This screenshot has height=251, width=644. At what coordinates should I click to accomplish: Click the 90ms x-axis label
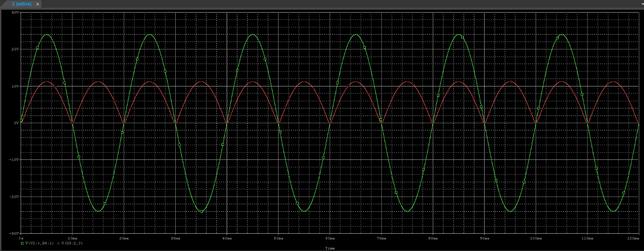(485, 238)
